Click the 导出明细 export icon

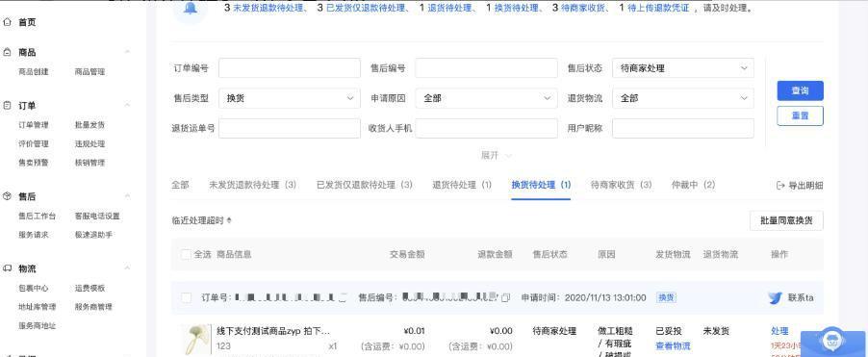point(780,186)
